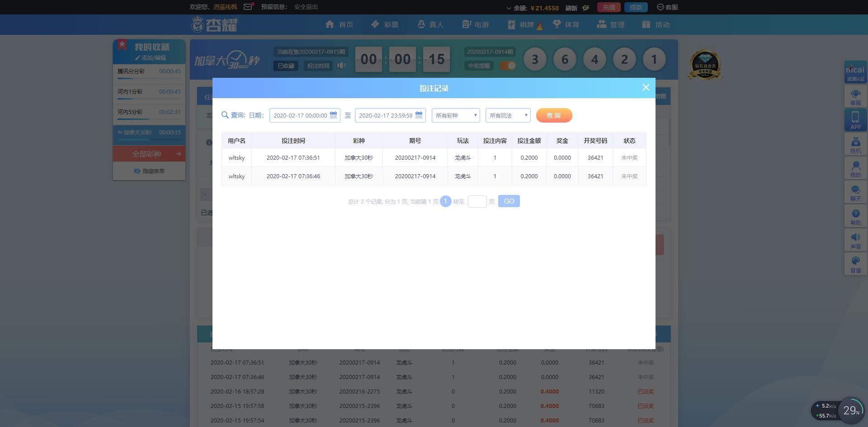
Task: Click 安全退出 logout link
Action: 306,7
